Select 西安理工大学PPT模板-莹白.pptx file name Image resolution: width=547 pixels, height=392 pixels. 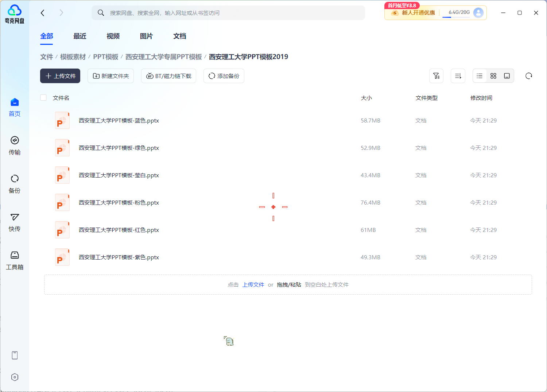tap(119, 175)
